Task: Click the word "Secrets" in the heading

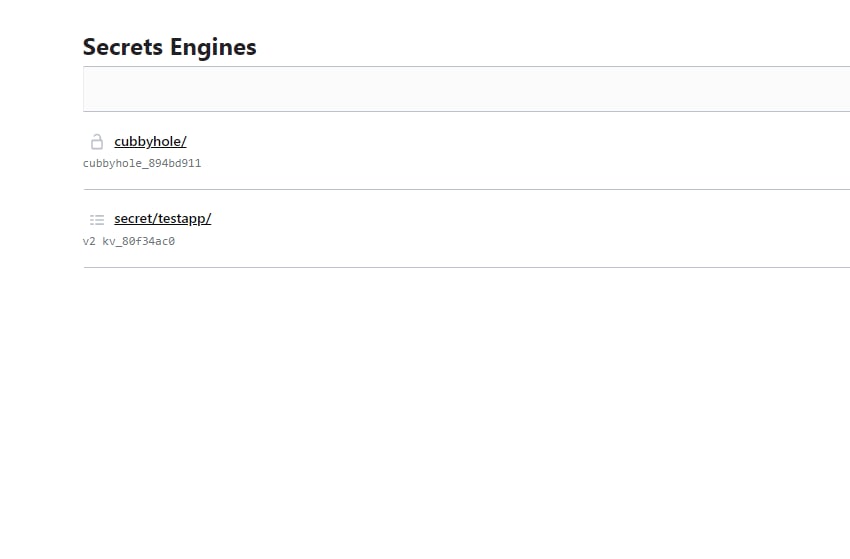Action: click(123, 47)
